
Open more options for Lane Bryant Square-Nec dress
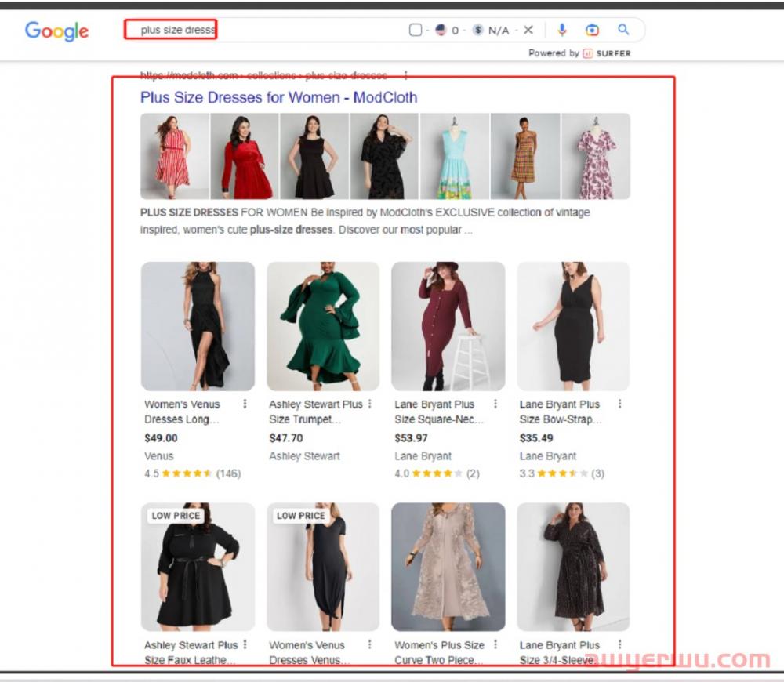click(x=495, y=404)
